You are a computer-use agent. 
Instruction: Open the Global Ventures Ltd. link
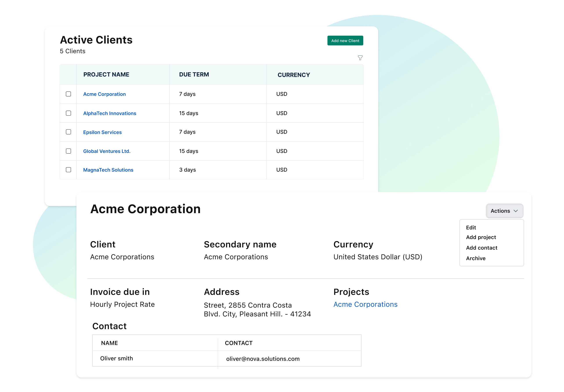tap(107, 151)
